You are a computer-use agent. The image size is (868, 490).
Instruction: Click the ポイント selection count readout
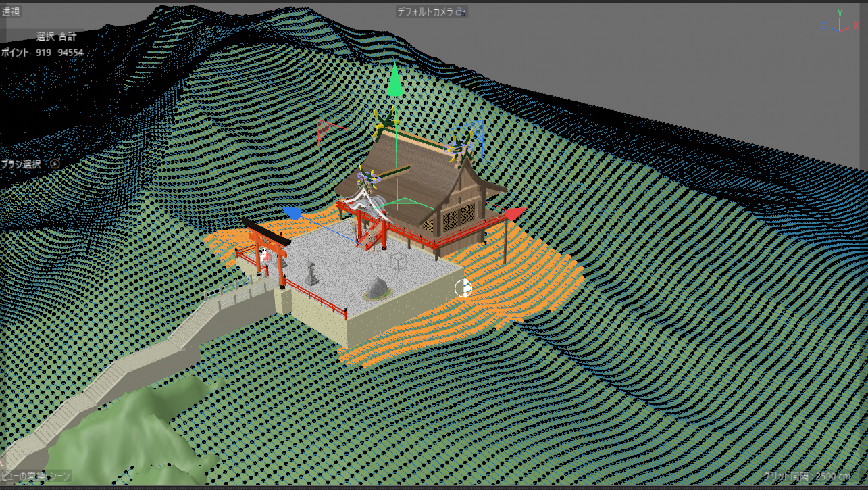point(42,53)
